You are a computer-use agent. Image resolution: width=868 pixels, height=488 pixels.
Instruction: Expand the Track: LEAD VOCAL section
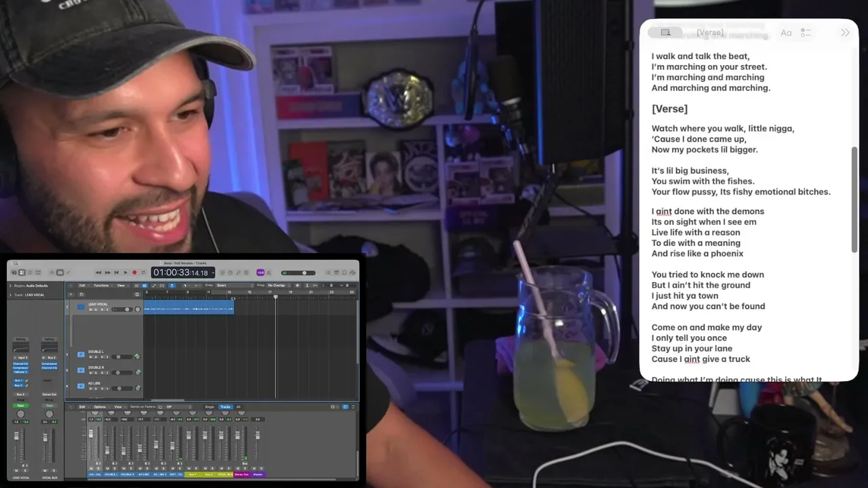[10, 295]
